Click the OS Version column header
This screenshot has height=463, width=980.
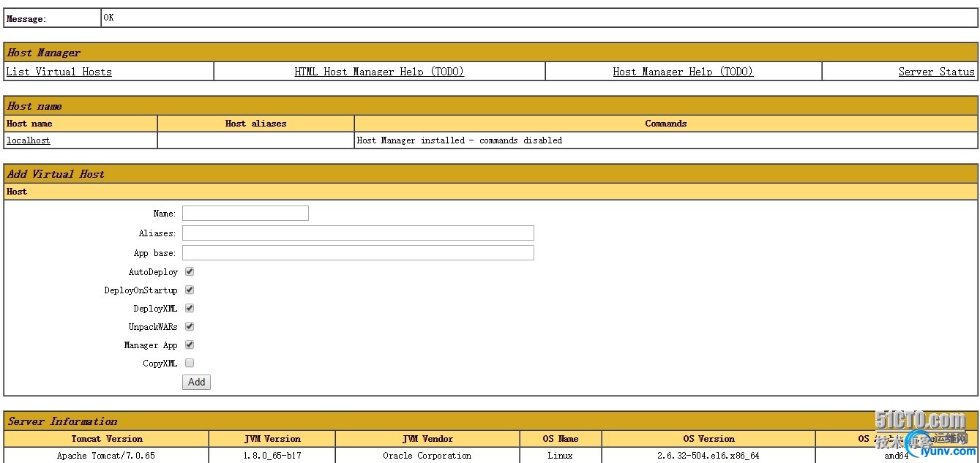coord(708,439)
